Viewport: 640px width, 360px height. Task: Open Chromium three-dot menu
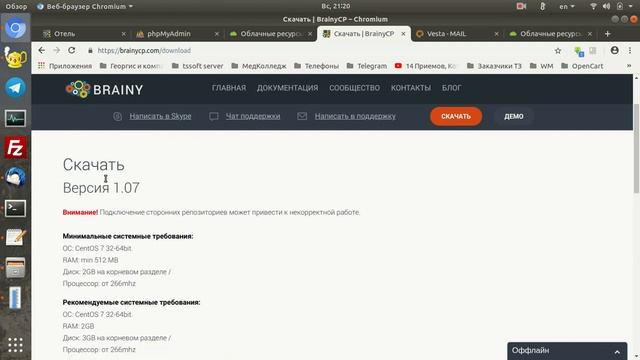point(630,50)
